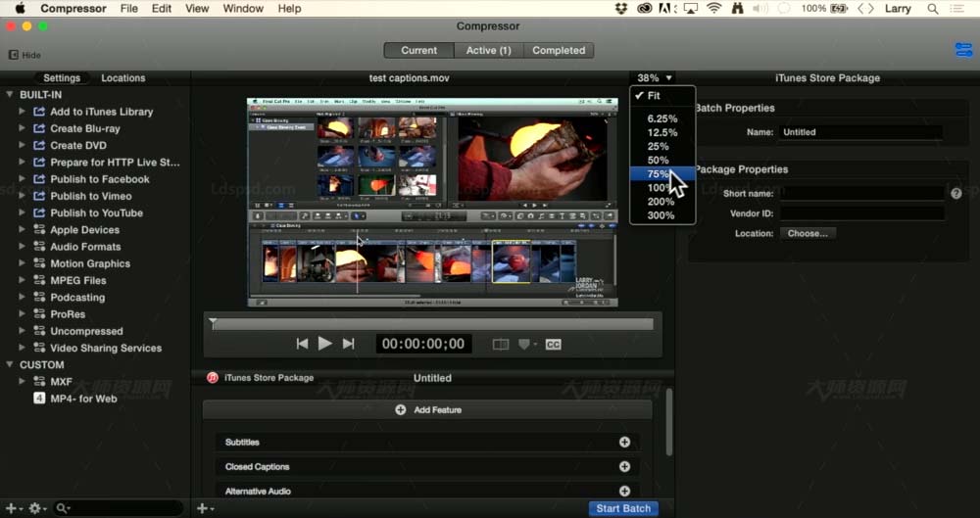
Task: Click the Wi-Fi menu bar icon
Action: point(713,9)
